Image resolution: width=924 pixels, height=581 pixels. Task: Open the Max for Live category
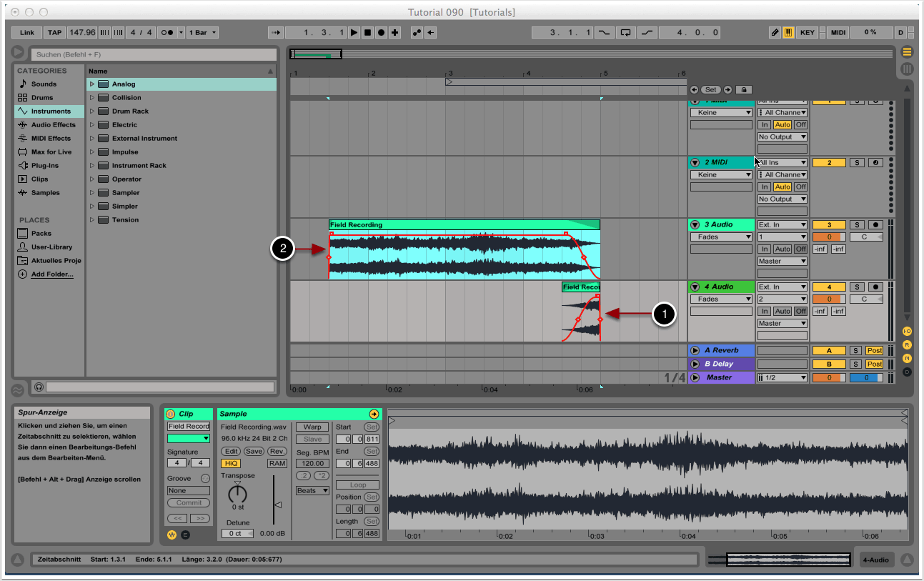tap(51, 152)
